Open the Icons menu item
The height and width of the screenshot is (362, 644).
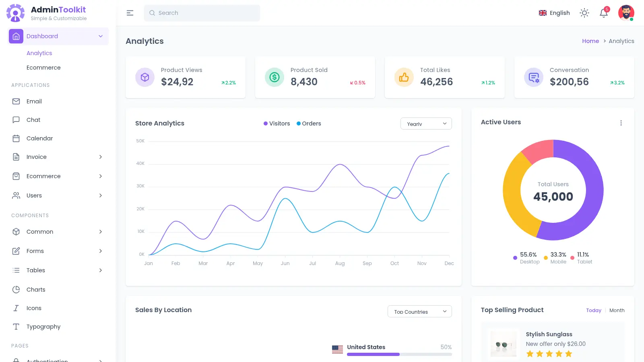[59, 308]
